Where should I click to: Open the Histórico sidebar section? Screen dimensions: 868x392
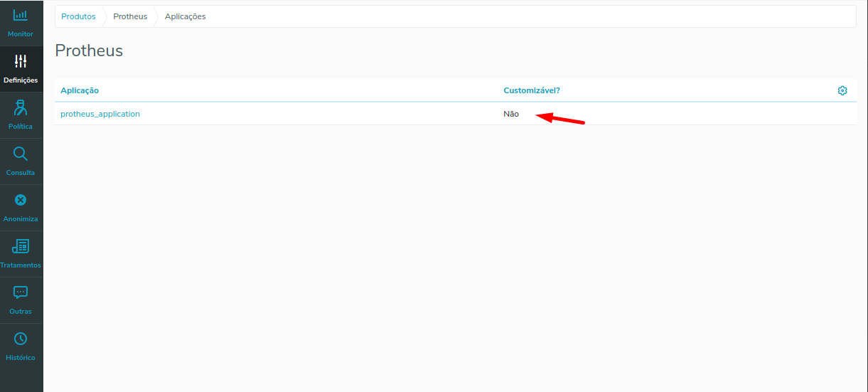pyautogui.click(x=21, y=346)
